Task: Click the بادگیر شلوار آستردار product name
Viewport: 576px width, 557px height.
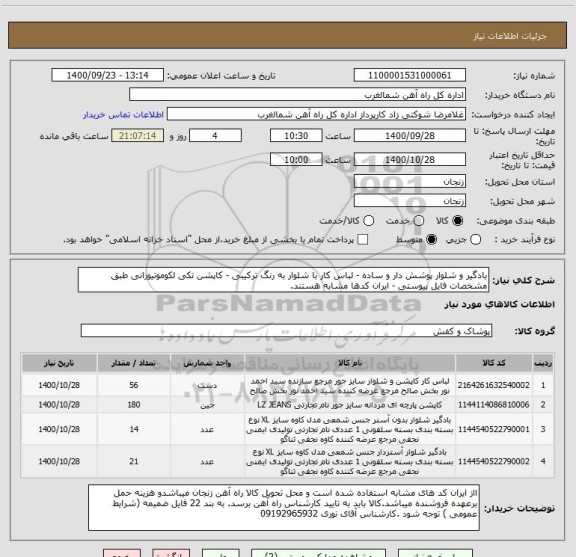Action: pyautogui.click(x=350, y=461)
